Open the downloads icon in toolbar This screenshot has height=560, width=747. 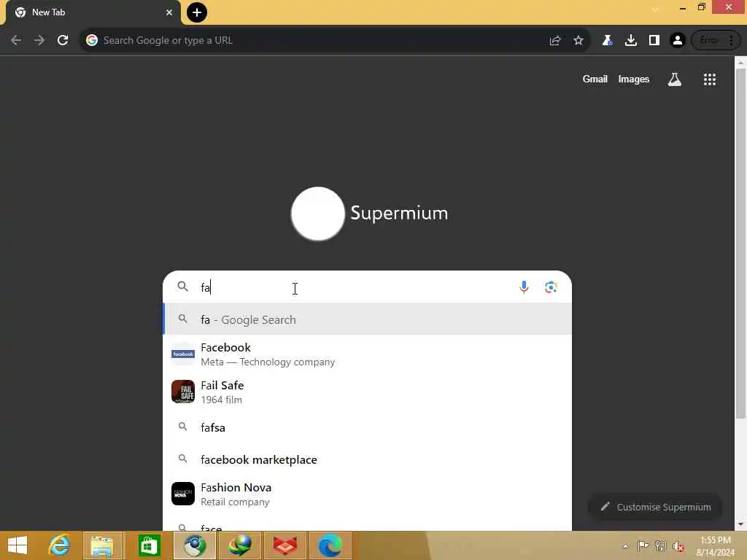(631, 41)
